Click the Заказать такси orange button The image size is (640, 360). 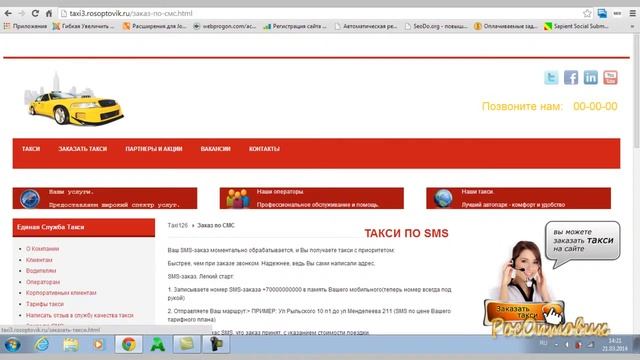(x=524, y=312)
